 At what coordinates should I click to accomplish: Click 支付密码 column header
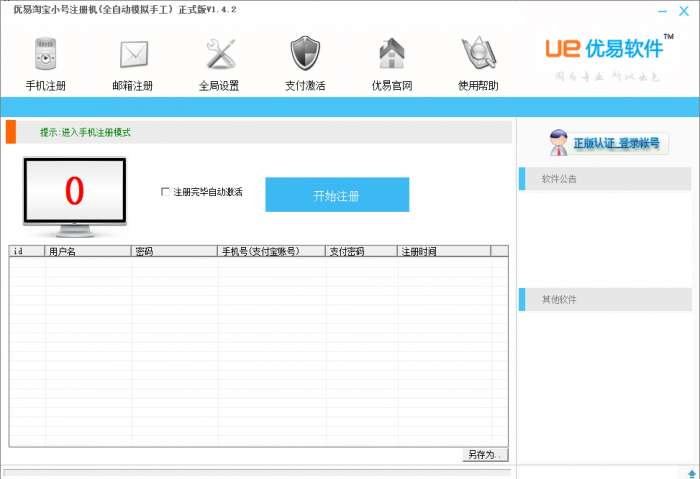[x=361, y=251]
